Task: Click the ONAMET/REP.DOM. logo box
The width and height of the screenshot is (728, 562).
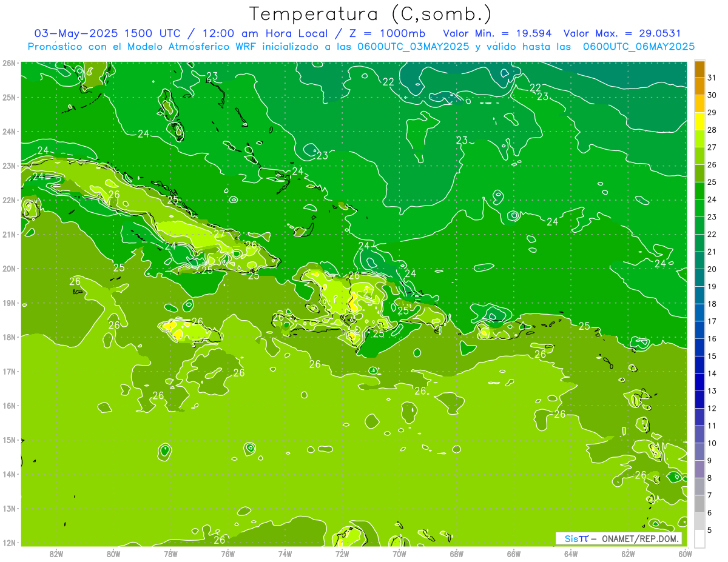Action: (x=619, y=538)
